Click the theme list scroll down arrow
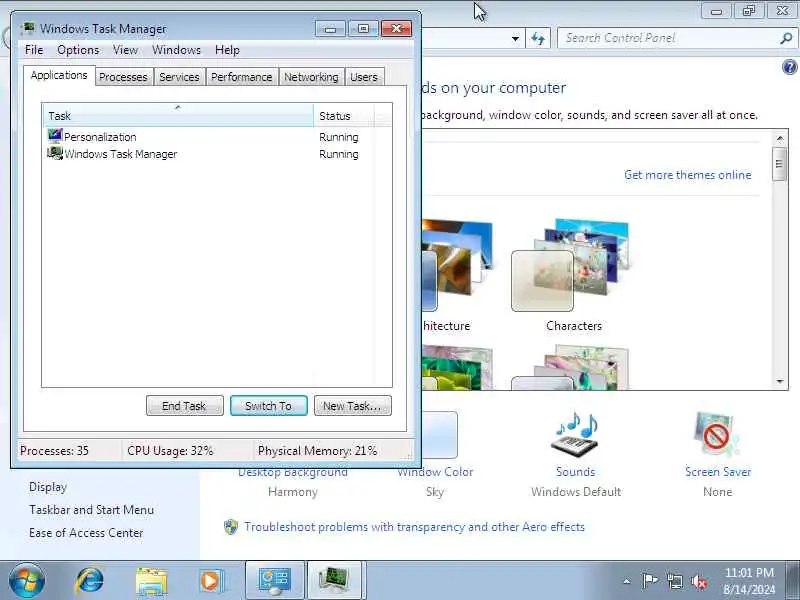Image resolution: width=800 pixels, height=600 pixels. 780,381
